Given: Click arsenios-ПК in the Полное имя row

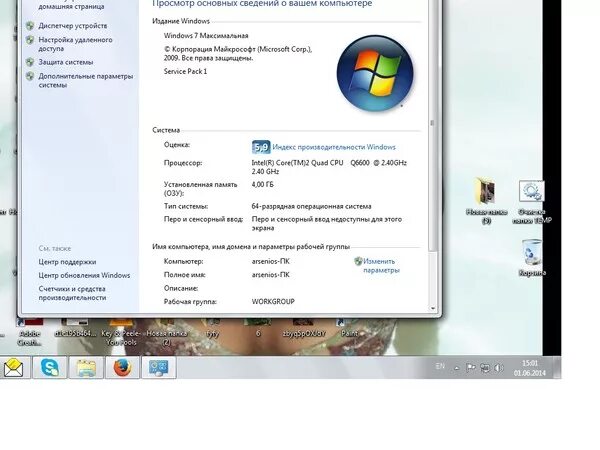Looking at the screenshot, I should [x=271, y=275].
